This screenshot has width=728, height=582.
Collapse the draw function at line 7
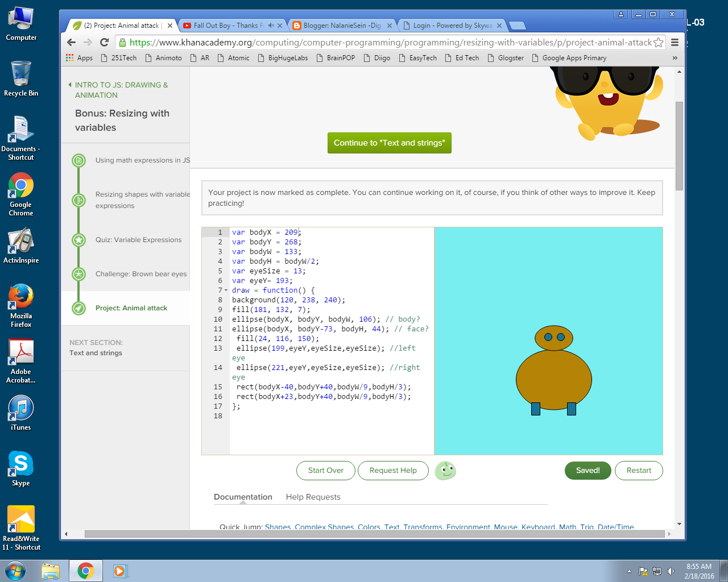point(225,290)
